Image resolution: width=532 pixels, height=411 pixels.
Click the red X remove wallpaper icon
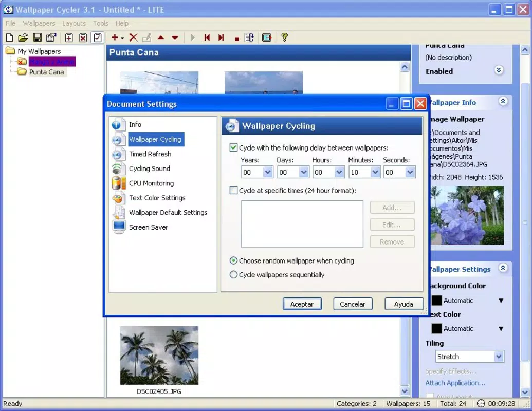(133, 38)
